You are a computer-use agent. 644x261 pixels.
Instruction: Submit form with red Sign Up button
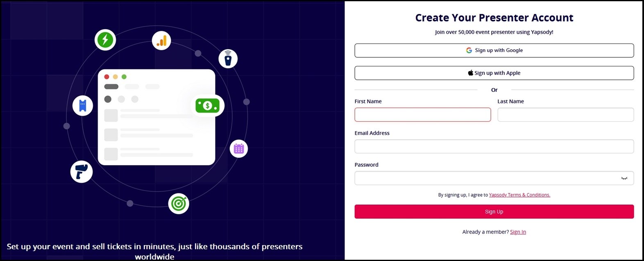[494, 211]
